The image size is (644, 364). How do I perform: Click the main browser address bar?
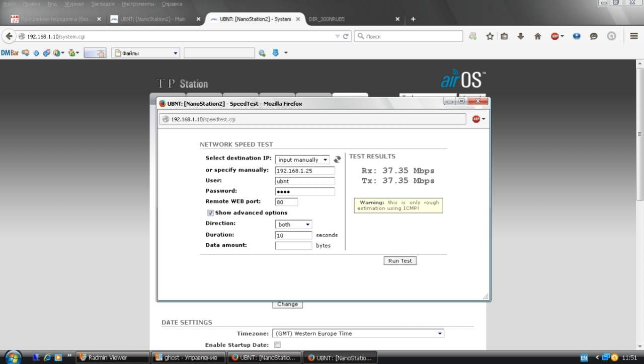click(180, 36)
